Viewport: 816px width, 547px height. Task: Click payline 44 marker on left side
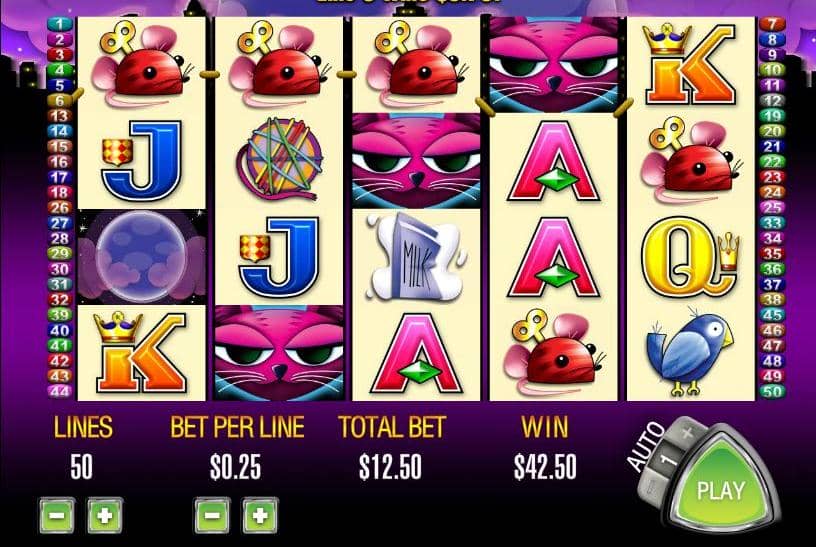[59, 391]
